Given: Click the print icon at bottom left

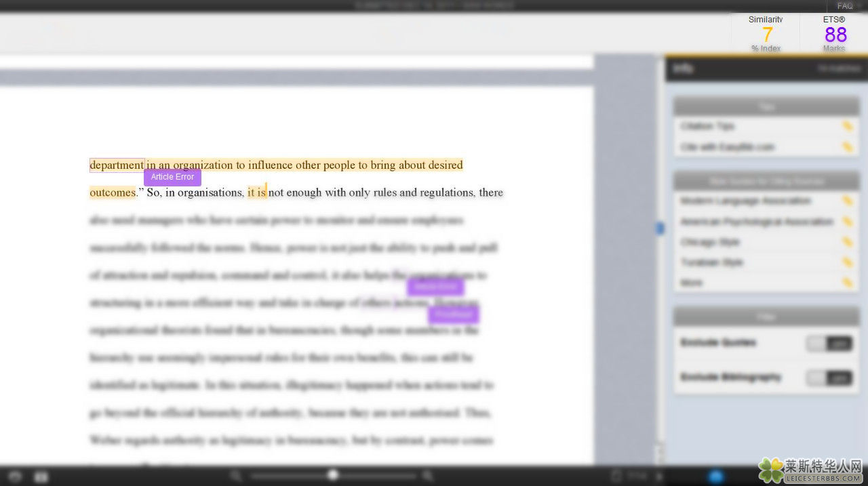Looking at the screenshot, I should tap(14, 477).
